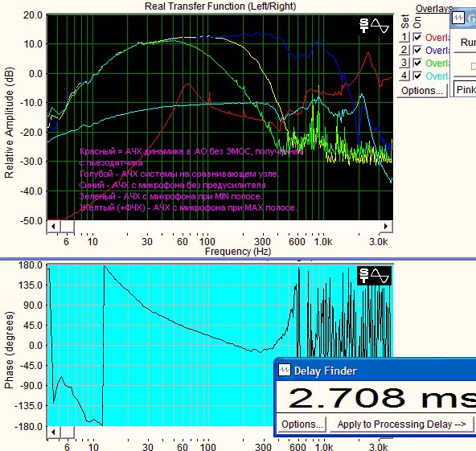
Task: Click overlay Set button 2
Action: coord(404,50)
